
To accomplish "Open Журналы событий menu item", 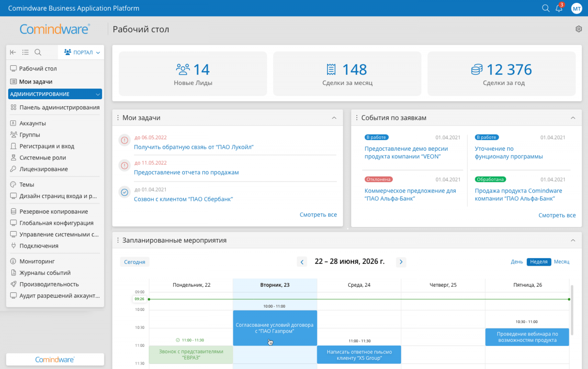I will pos(45,273).
